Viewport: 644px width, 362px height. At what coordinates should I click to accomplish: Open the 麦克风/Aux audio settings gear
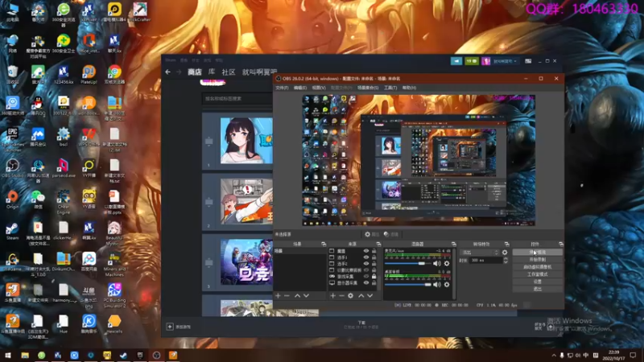(x=447, y=264)
